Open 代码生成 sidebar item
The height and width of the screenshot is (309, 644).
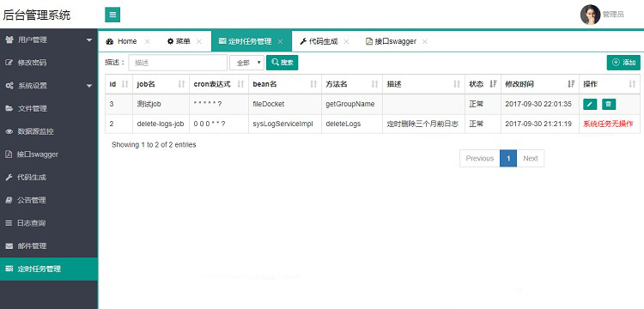(x=49, y=178)
